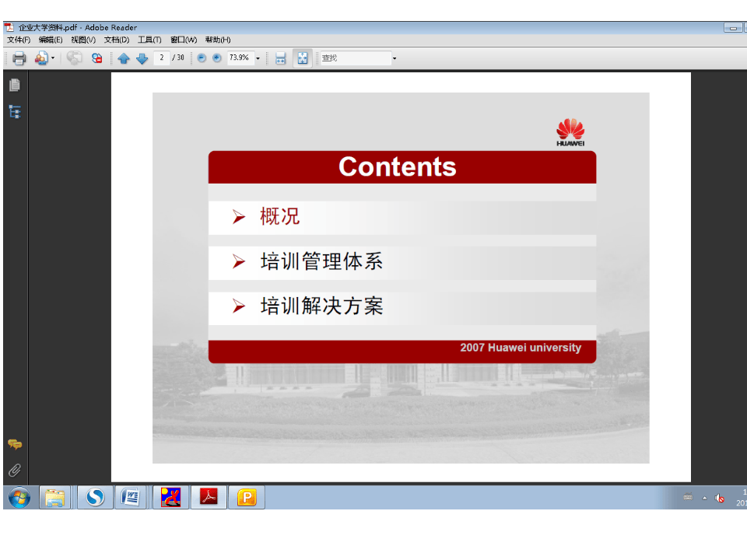The height and width of the screenshot is (560, 747).
Task: Open the Pages thumbnail panel icon
Action: (x=15, y=86)
